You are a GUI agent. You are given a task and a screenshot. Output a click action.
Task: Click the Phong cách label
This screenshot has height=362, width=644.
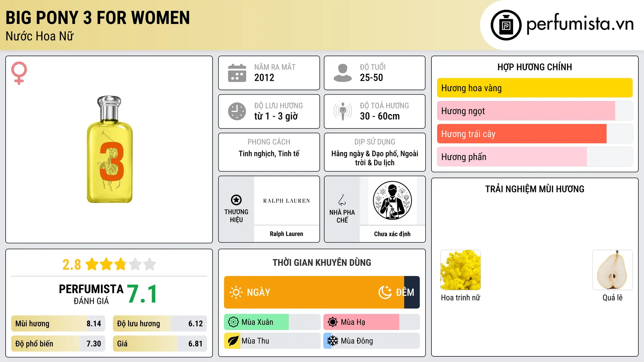[269, 142]
